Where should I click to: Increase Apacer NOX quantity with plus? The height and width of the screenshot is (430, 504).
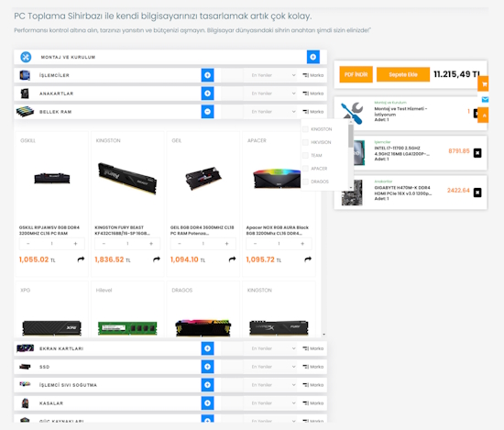pos(302,244)
